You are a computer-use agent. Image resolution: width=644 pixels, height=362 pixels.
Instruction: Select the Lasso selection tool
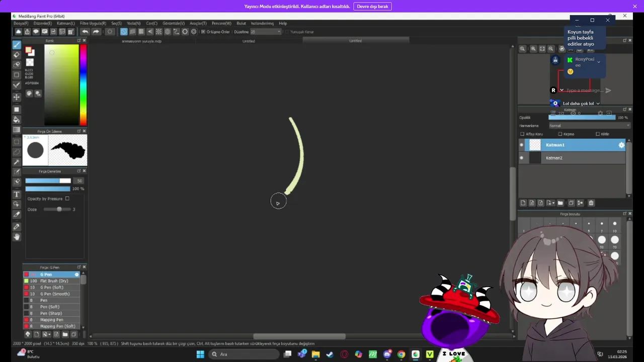[17, 151]
